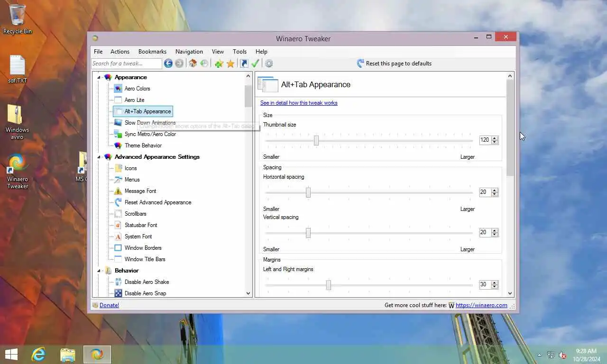Show hidden system tray icons arrow
Screen dimensions: 607x364
(539, 355)
